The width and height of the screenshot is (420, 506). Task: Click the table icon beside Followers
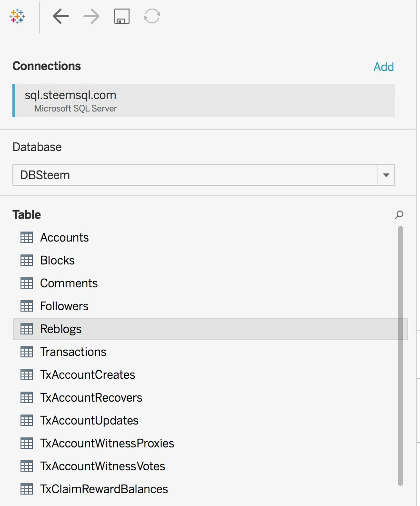click(27, 306)
